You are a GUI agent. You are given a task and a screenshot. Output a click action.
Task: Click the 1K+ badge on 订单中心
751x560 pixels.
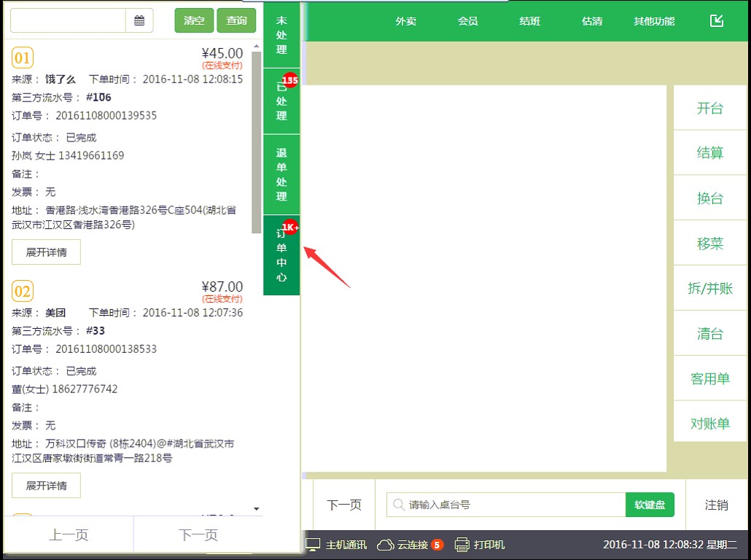coord(290,227)
